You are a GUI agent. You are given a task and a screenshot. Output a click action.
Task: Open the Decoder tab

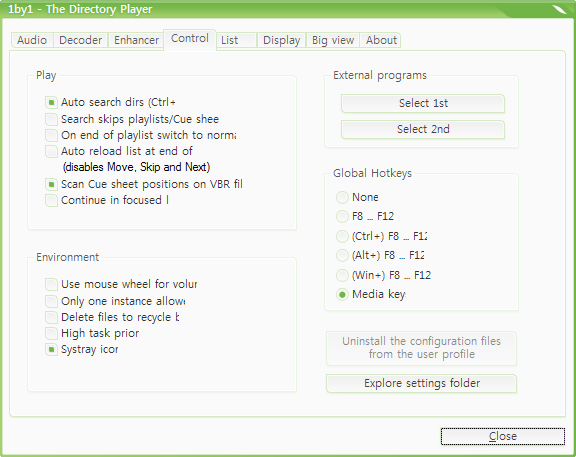pos(81,40)
